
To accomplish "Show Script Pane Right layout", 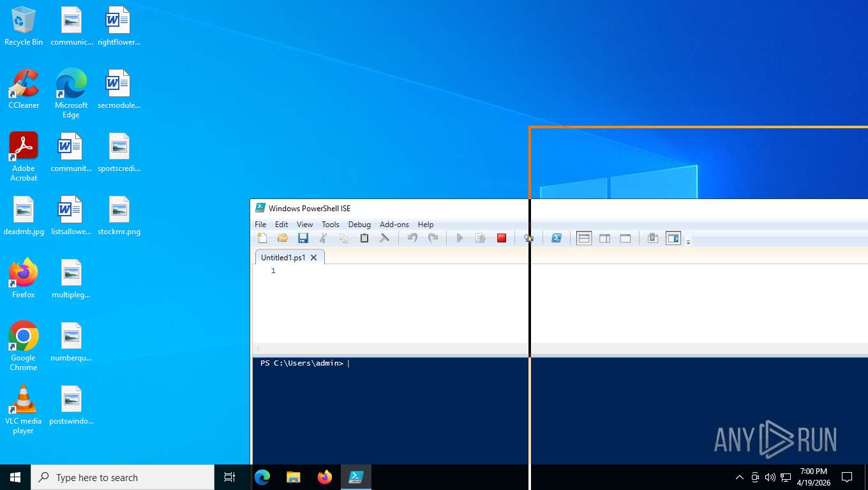I will click(x=604, y=238).
